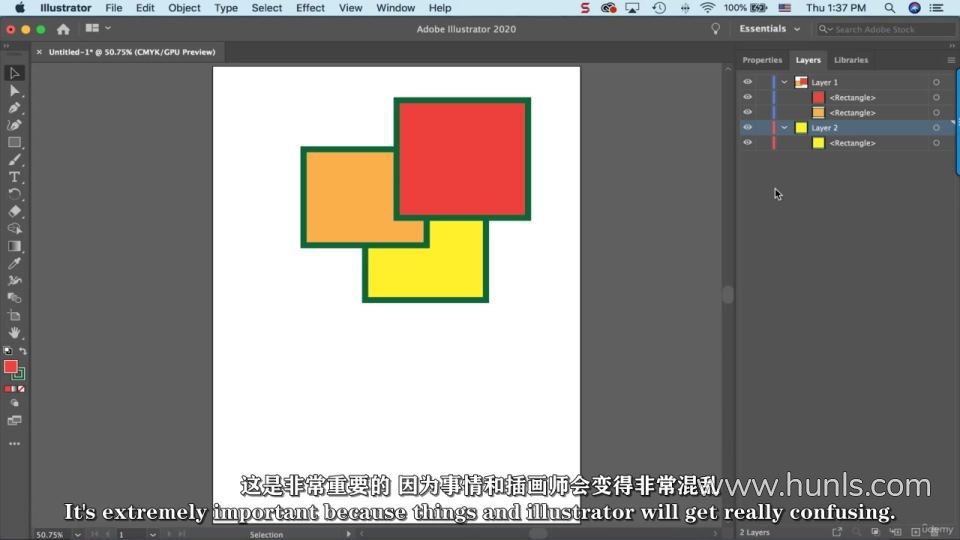Image resolution: width=960 pixels, height=540 pixels.
Task: Select the Layer 1 row name
Action: 824,82
